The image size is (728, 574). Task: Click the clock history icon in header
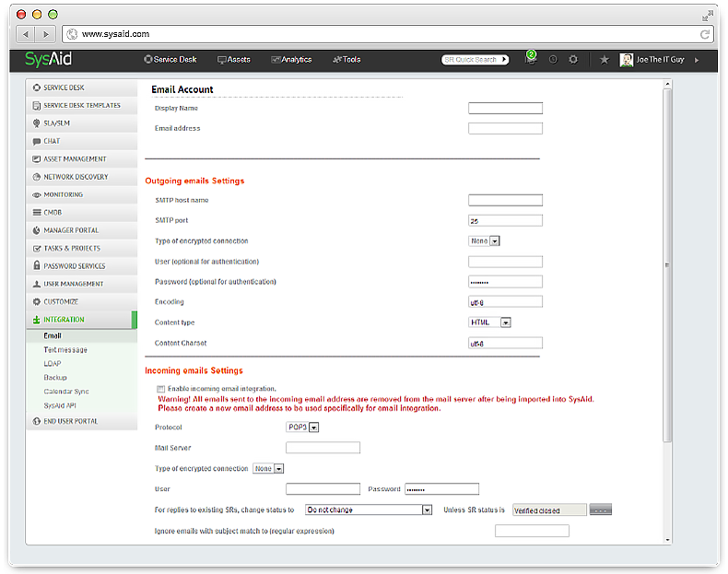coord(553,59)
